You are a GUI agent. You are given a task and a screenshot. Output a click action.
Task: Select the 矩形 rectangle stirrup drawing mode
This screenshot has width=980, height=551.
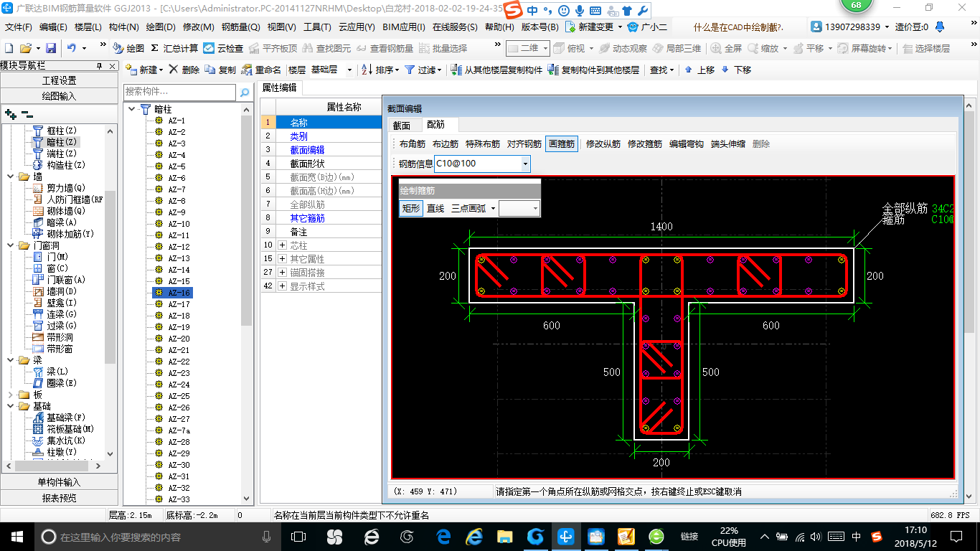[410, 208]
